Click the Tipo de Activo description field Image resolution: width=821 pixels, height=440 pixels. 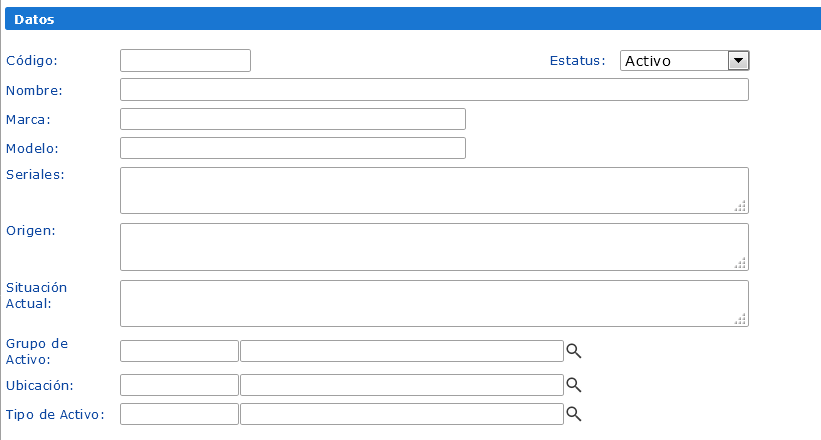(x=402, y=414)
